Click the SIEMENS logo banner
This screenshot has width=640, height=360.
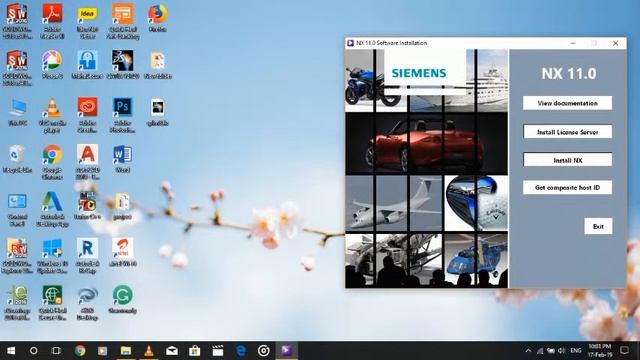point(425,73)
